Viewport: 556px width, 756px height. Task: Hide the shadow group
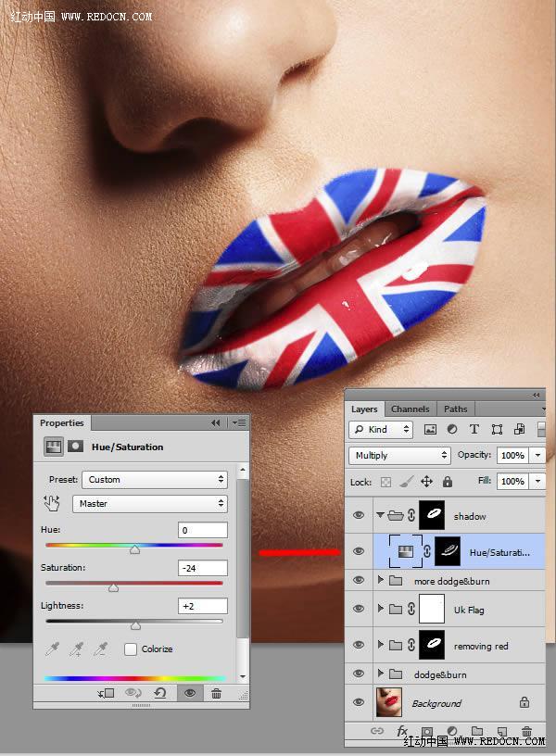click(x=359, y=515)
